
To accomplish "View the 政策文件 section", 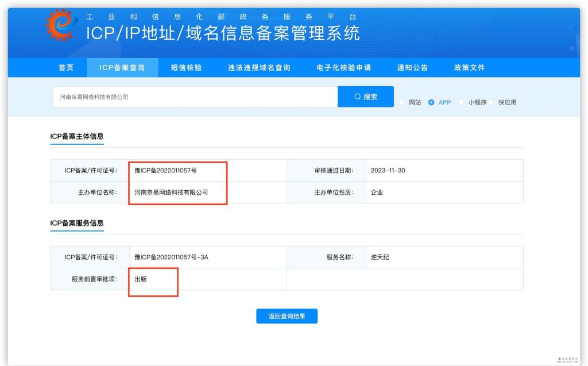I will pos(469,68).
